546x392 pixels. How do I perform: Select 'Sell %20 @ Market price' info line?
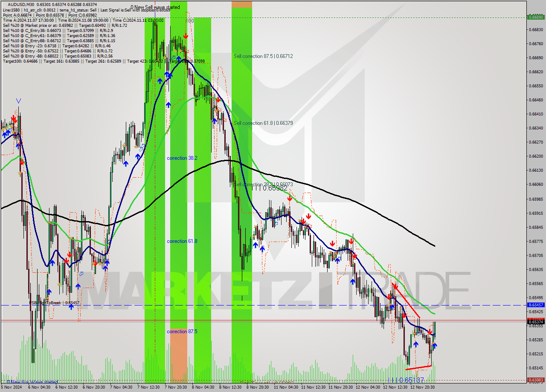pyautogui.click(x=65, y=25)
